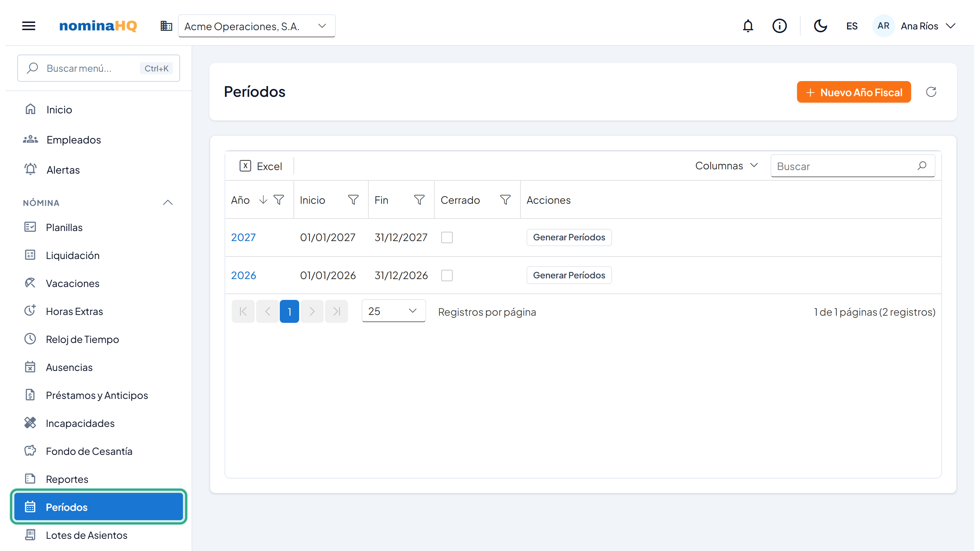Screen dimensions: 980x551
Task: Open Horas Extras menu item
Action: tap(98, 312)
